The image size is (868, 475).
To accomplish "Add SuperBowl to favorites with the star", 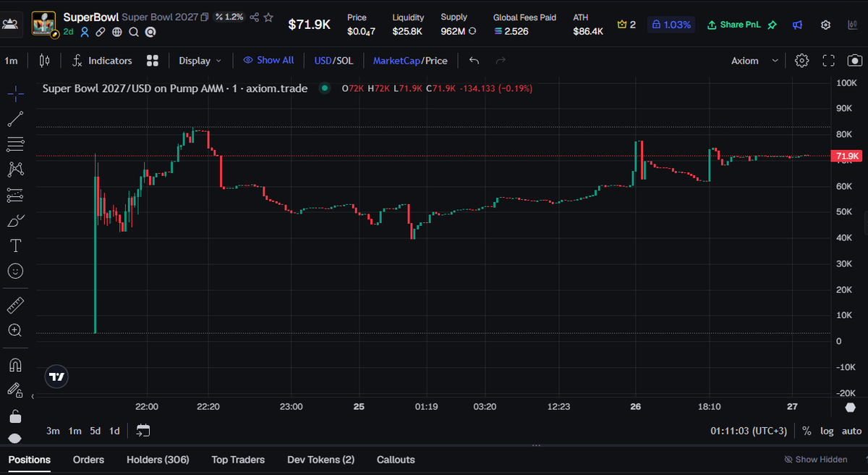I will (x=268, y=17).
